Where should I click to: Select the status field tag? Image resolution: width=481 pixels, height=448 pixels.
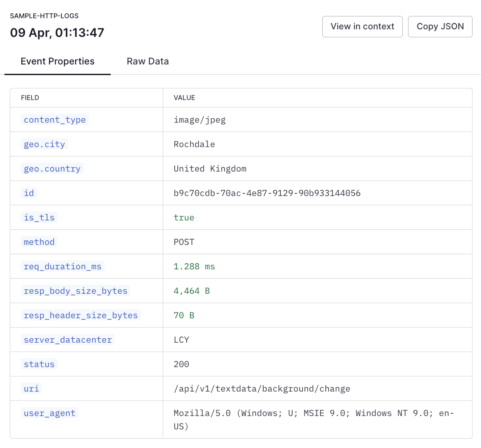coord(39,364)
